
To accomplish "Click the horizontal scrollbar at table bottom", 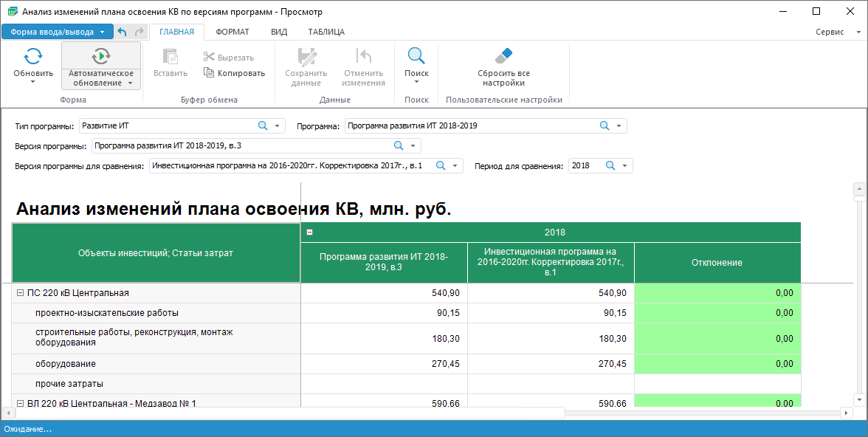I will click(295, 413).
